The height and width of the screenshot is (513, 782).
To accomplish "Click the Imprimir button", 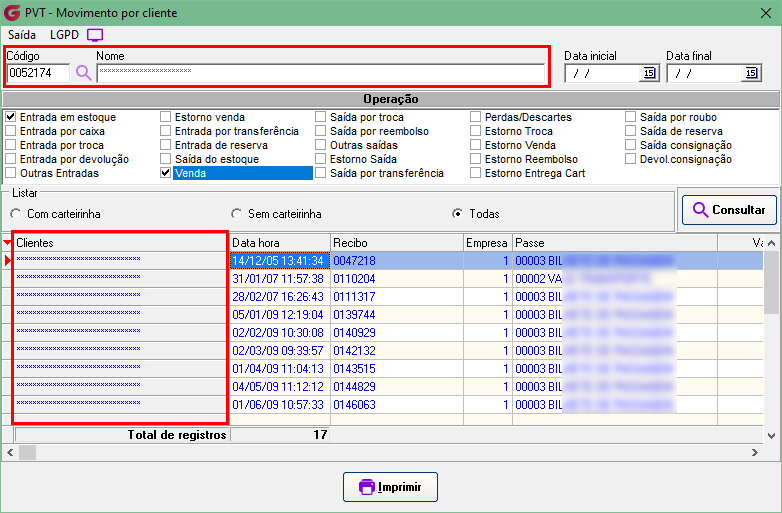I will tap(391, 487).
